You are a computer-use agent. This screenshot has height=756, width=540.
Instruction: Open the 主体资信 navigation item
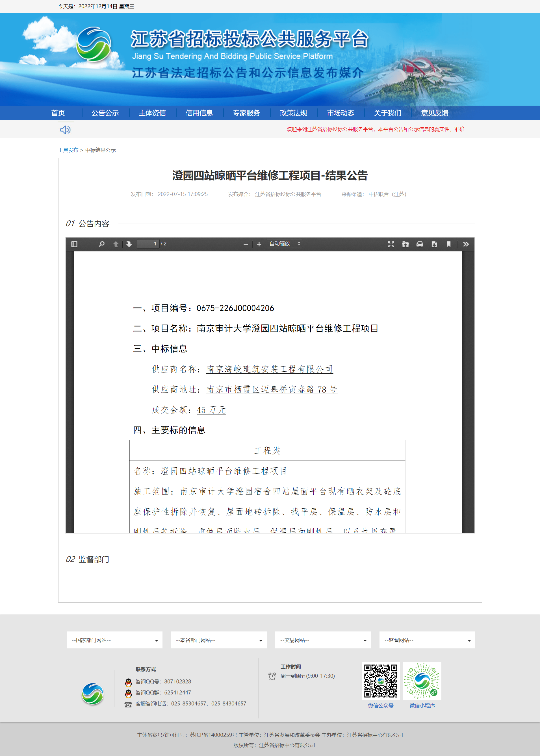click(152, 113)
